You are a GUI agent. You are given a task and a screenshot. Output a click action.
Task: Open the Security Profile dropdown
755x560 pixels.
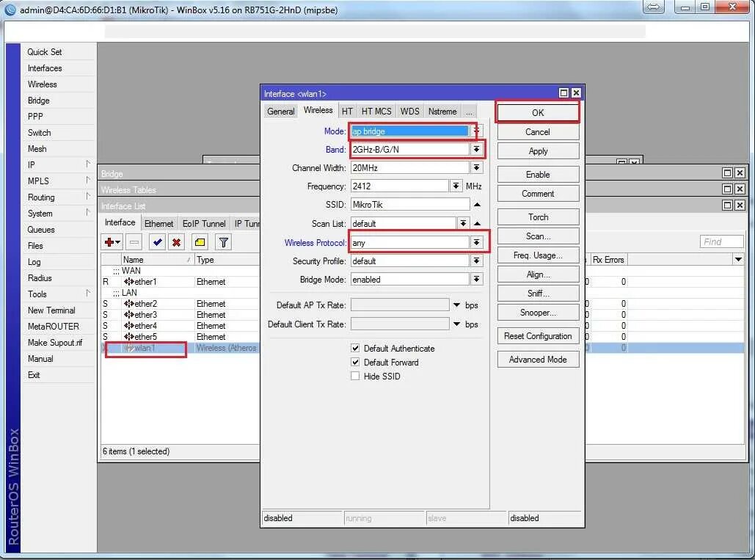[x=476, y=261]
